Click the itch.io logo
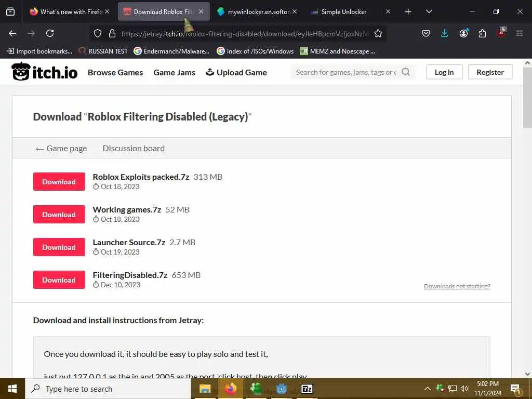Image resolution: width=532 pixels, height=399 pixels. click(45, 72)
